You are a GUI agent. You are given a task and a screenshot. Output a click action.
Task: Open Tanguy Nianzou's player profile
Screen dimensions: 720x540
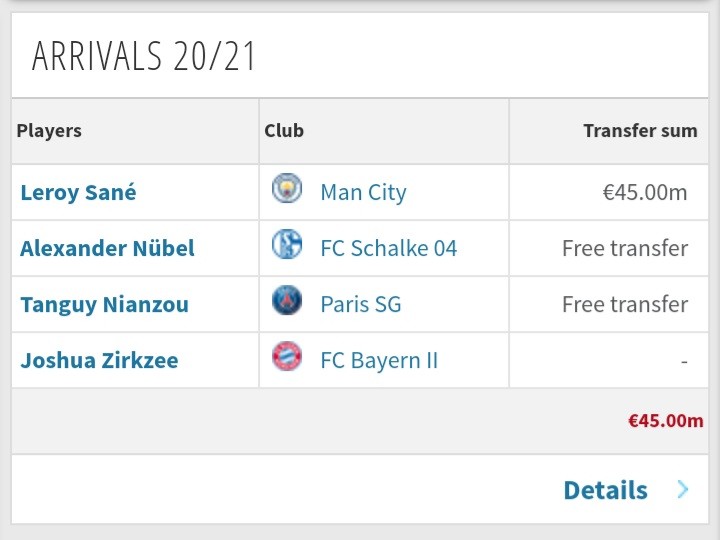(x=104, y=304)
